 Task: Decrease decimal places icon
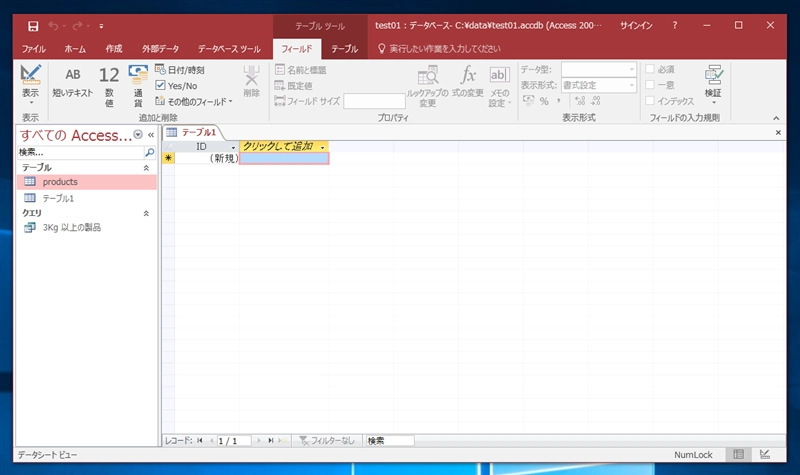tap(595, 101)
